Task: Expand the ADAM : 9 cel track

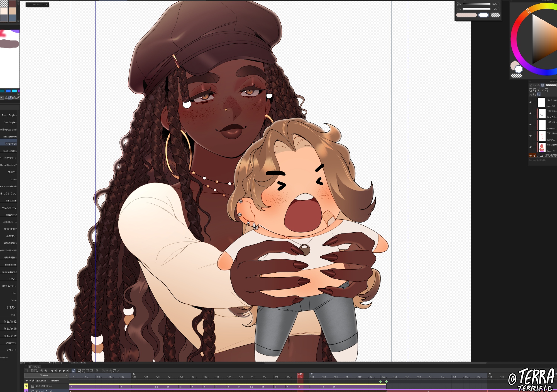Action: tap(37, 386)
